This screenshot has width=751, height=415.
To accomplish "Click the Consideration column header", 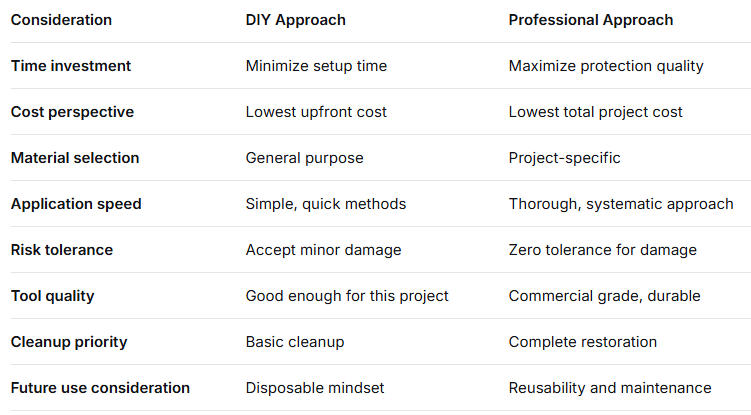I will pyautogui.click(x=61, y=20).
